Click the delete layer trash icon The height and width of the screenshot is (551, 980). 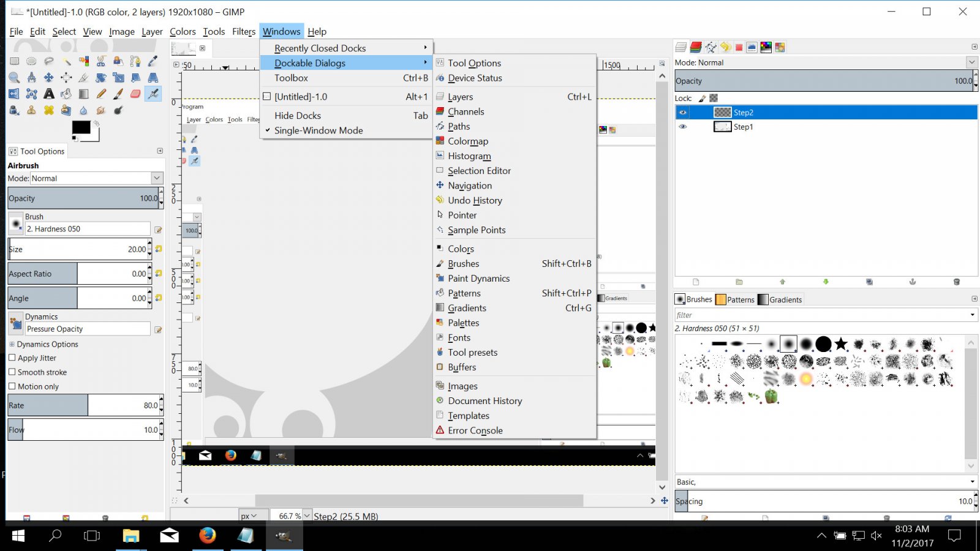click(957, 282)
